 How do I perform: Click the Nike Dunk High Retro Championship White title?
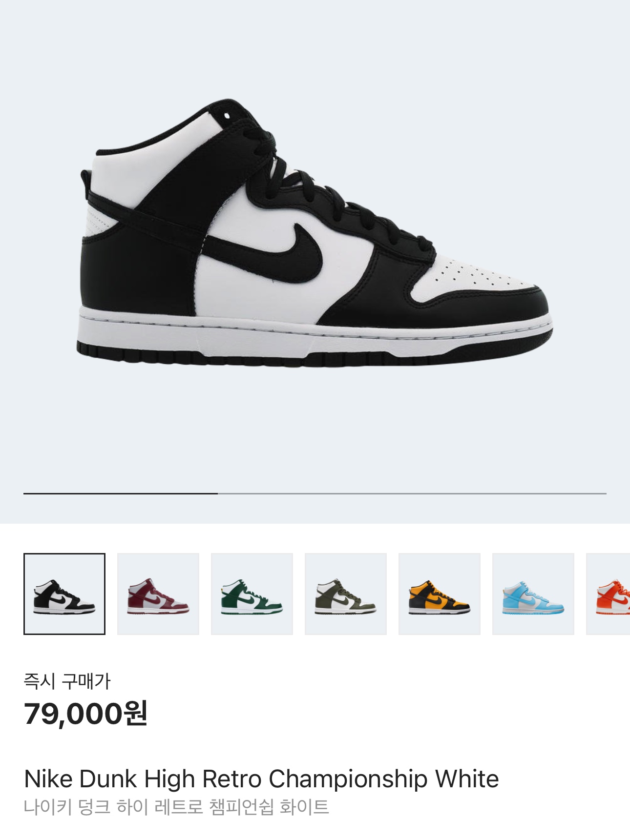(x=261, y=779)
